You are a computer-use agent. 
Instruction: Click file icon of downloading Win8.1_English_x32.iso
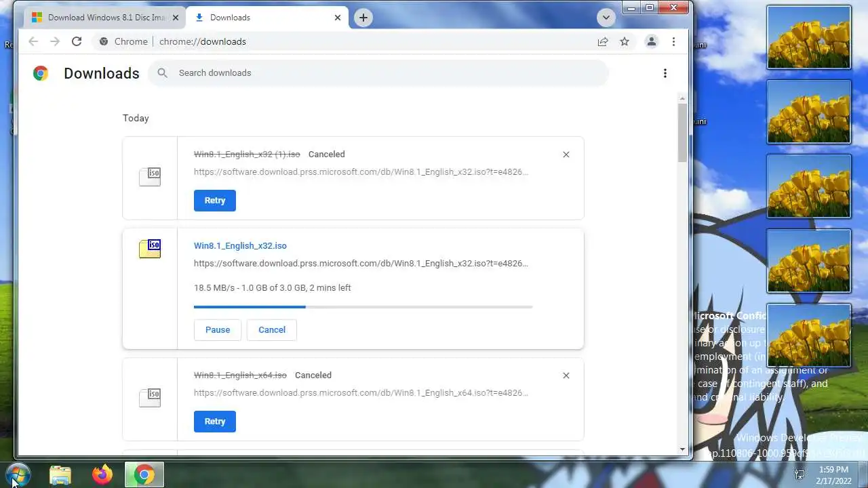[150, 248]
